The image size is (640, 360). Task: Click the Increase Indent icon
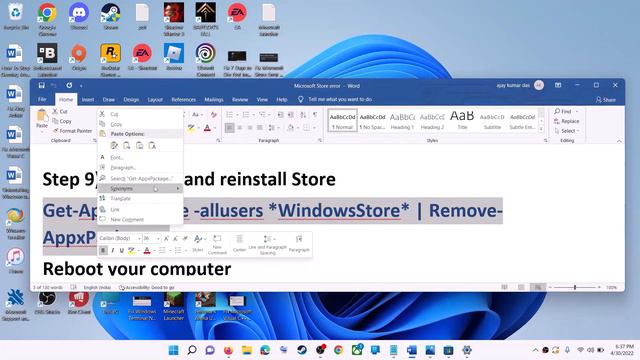tap(291, 115)
